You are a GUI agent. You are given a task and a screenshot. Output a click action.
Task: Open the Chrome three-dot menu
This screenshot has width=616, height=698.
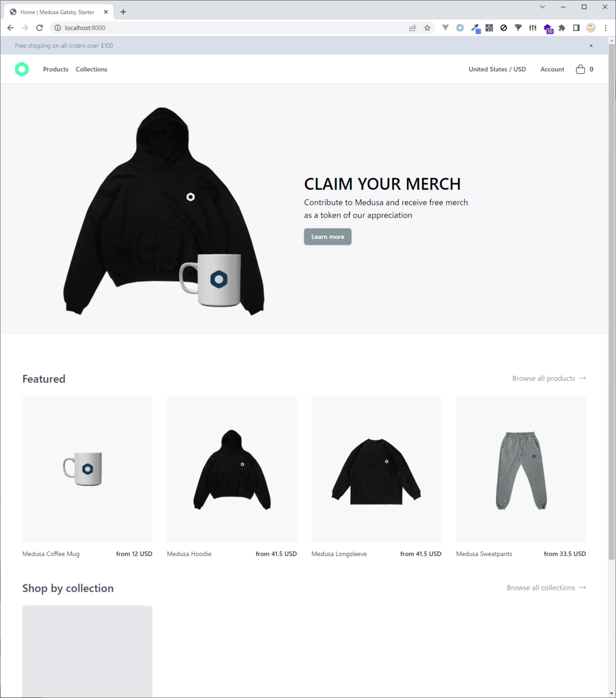606,28
